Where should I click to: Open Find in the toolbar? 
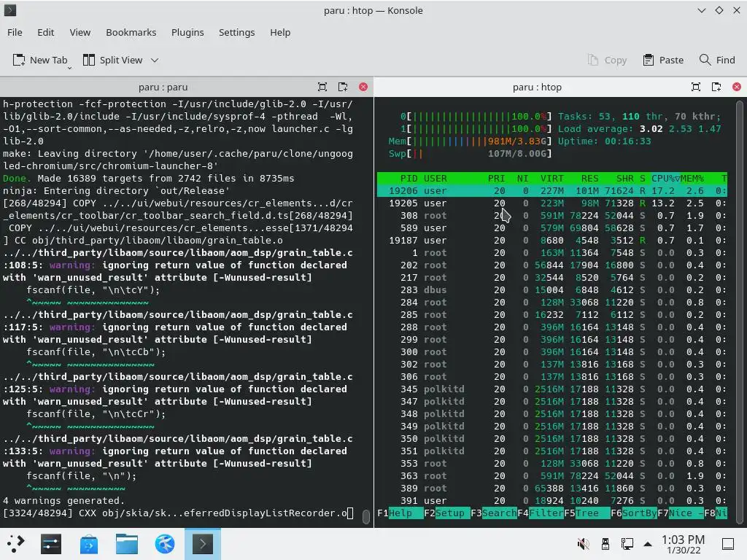point(717,60)
